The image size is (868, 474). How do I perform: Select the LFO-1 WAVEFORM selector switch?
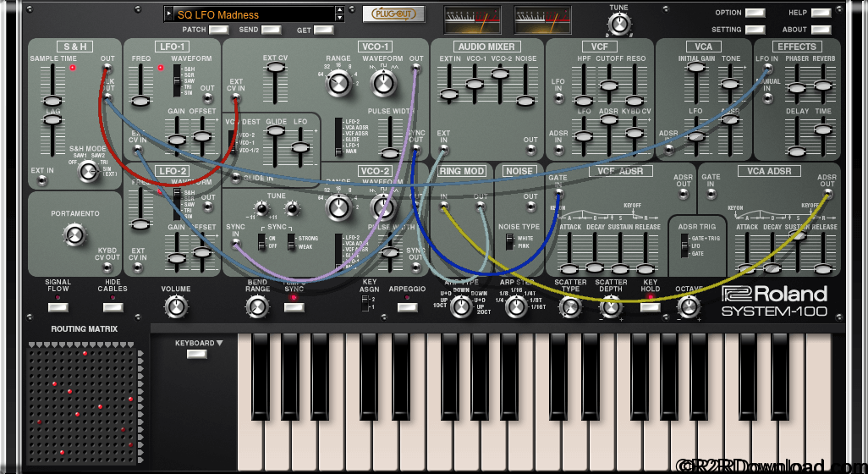177,80
